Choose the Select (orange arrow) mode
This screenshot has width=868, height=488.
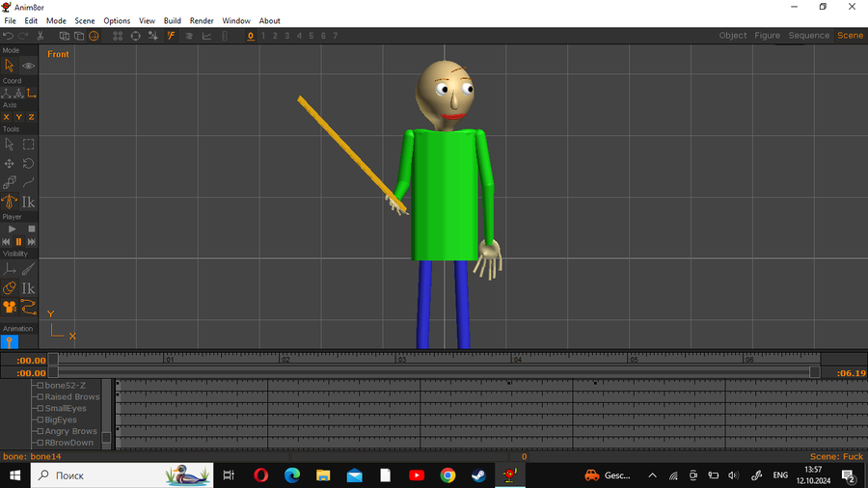10,66
